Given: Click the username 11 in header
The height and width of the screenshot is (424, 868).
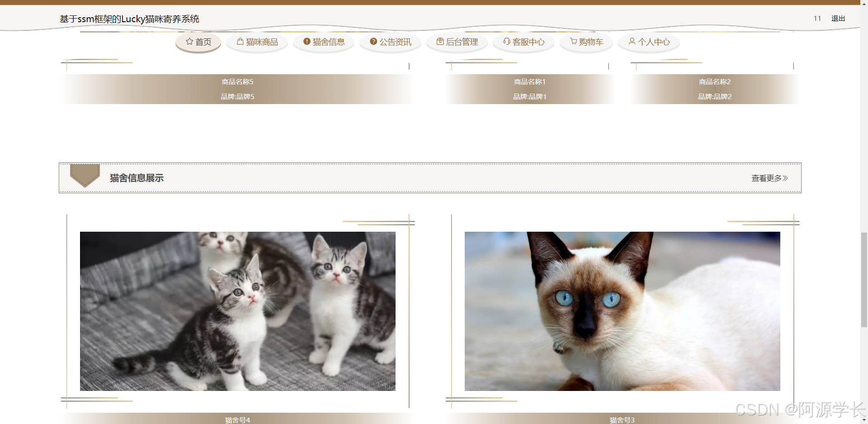Looking at the screenshot, I should click(x=817, y=19).
